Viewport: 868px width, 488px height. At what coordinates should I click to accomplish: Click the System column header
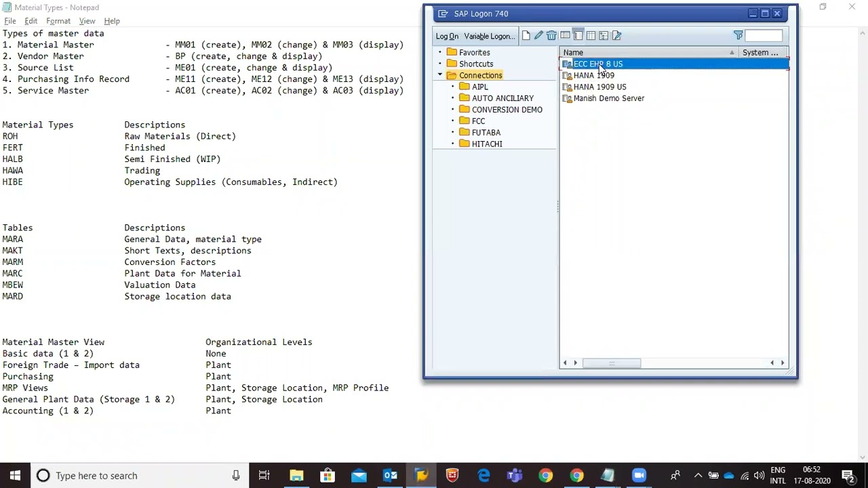(763, 52)
